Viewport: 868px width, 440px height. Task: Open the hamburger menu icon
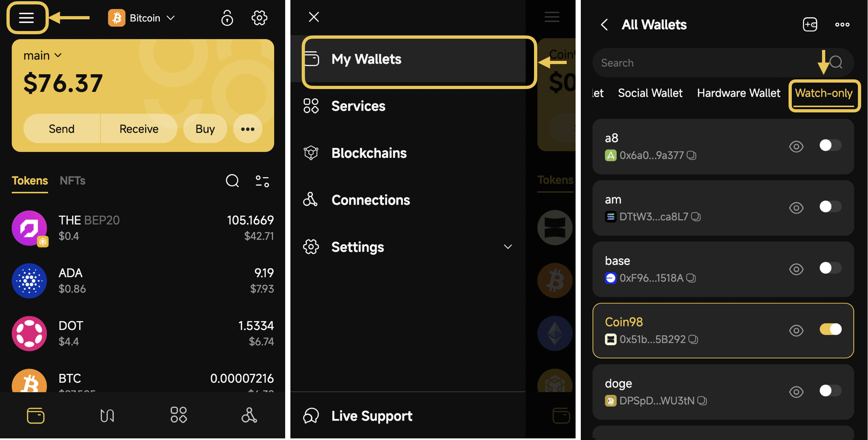coord(27,18)
